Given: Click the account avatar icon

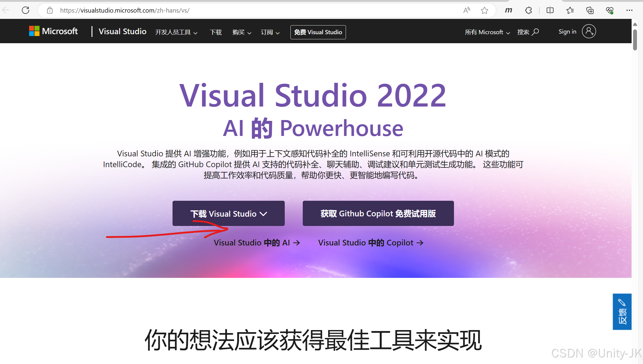Looking at the screenshot, I should point(589,31).
